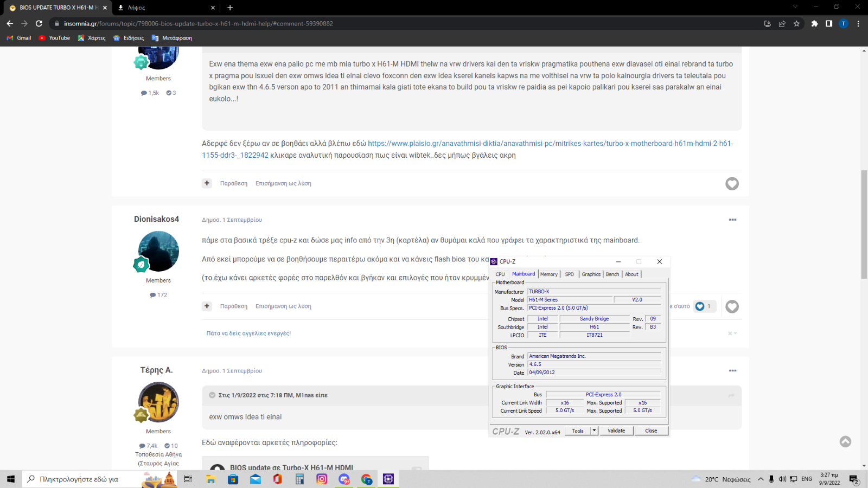The image size is (868, 488).
Task: Open Microsoft Store from the taskbar
Action: pyautogui.click(x=233, y=479)
